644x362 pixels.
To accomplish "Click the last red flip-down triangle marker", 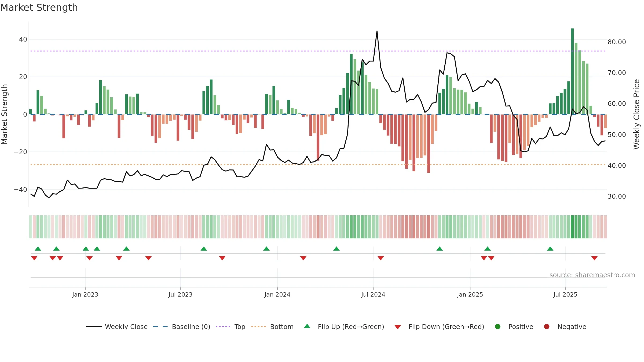I will [x=594, y=258].
